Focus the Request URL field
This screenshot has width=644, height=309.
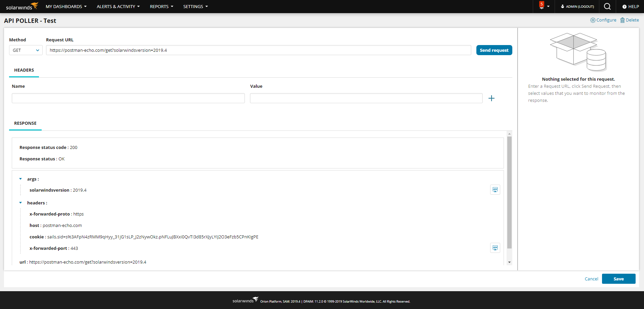(259, 50)
